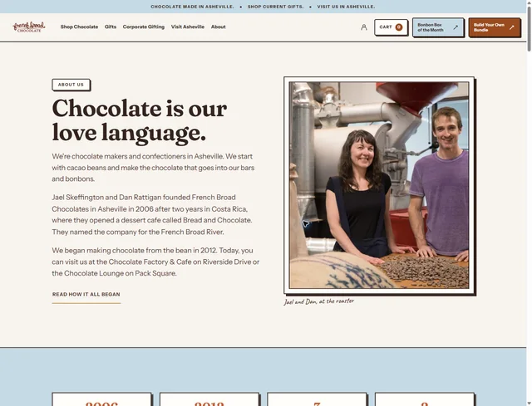Viewport: 532px width, 406px height.
Task: Click paragraph starting Jael Skeffington and Dan Rattigan
Action: (152, 214)
